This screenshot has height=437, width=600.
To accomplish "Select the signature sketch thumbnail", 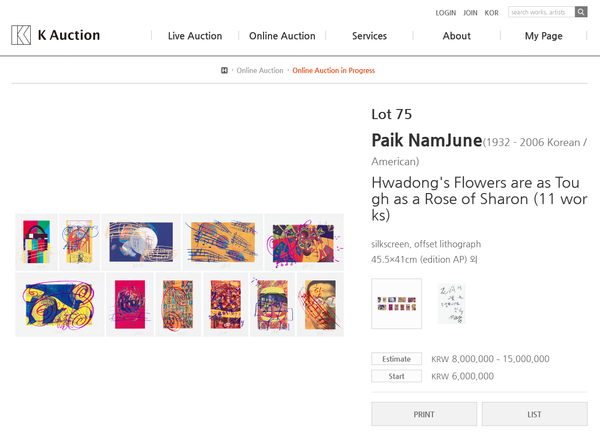I will (451, 303).
